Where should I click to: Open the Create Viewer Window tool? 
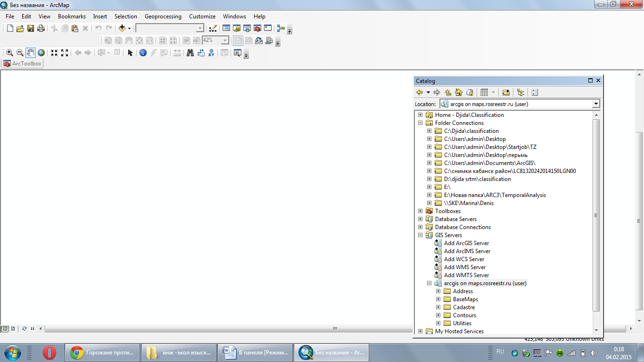pyautogui.click(x=238, y=53)
